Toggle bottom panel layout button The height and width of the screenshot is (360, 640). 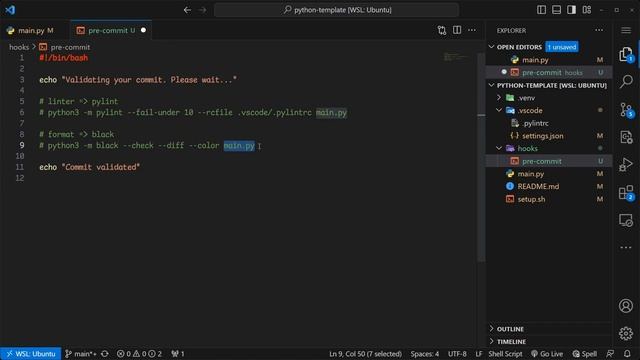point(556,10)
